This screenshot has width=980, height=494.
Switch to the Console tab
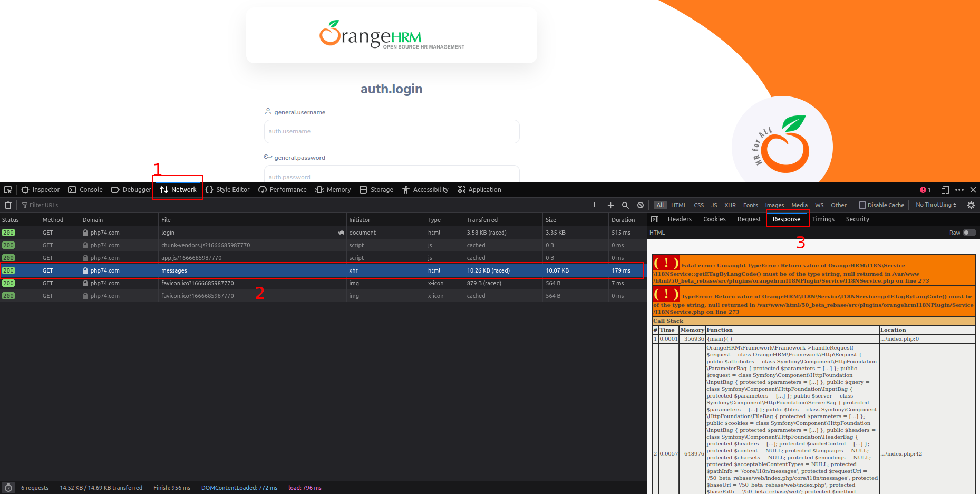(85, 190)
